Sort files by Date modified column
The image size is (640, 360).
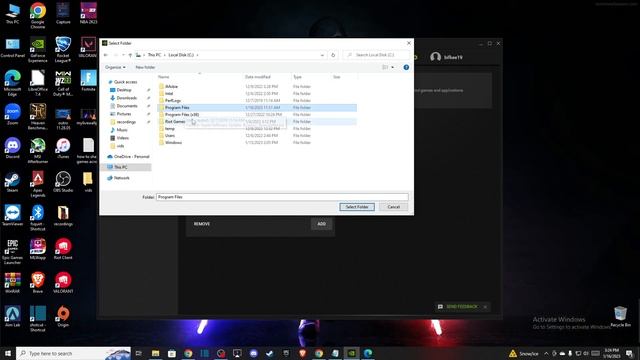click(258, 77)
